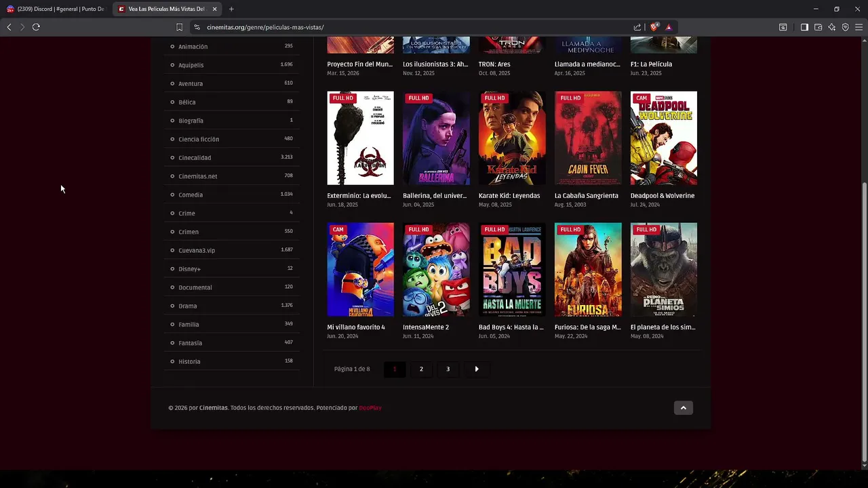The height and width of the screenshot is (488, 868).
Task: Open a new browser tab
Action: point(231,9)
